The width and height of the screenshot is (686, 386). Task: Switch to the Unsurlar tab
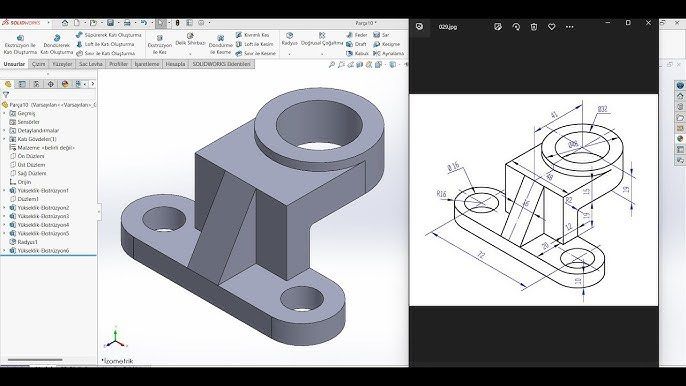[14, 64]
